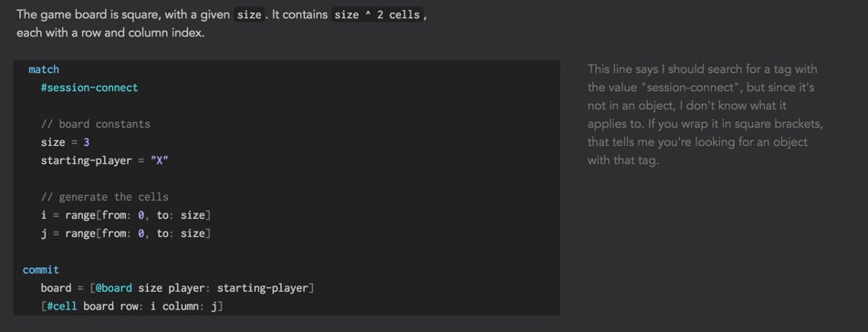Click the size = 3 line
The width and height of the screenshot is (868, 332).
pos(65,142)
